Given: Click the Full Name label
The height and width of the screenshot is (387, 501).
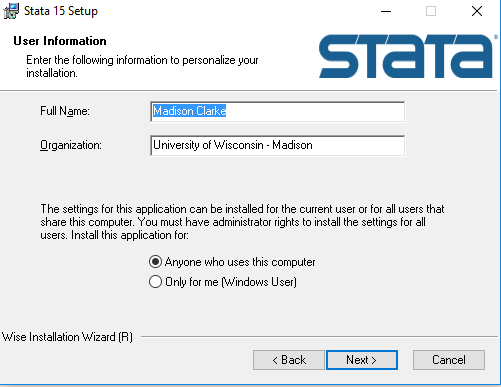Looking at the screenshot, I should point(65,111).
